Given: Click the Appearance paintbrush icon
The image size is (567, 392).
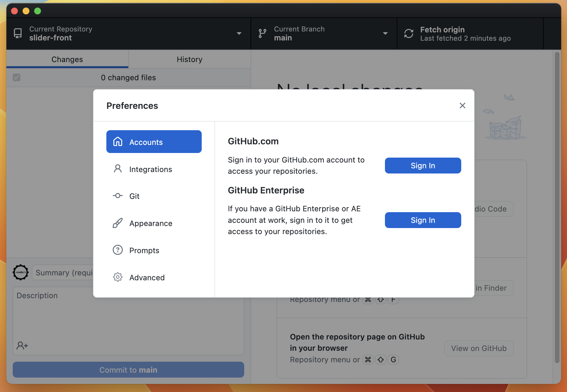Looking at the screenshot, I should pos(118,223).
